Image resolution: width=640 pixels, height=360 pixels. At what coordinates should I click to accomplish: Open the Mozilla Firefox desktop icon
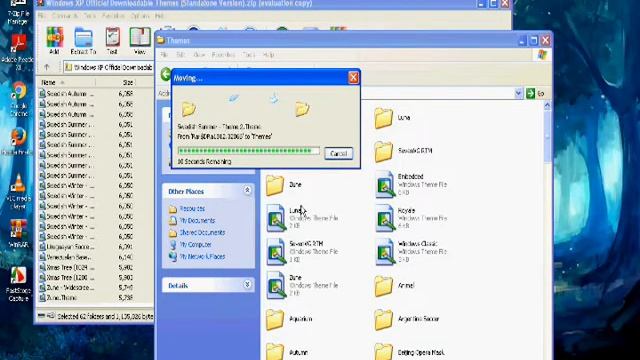click(x=18, y=141)
